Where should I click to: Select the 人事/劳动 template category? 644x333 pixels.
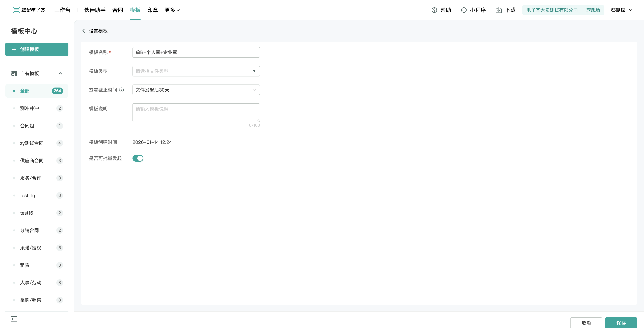pos(31,283)
